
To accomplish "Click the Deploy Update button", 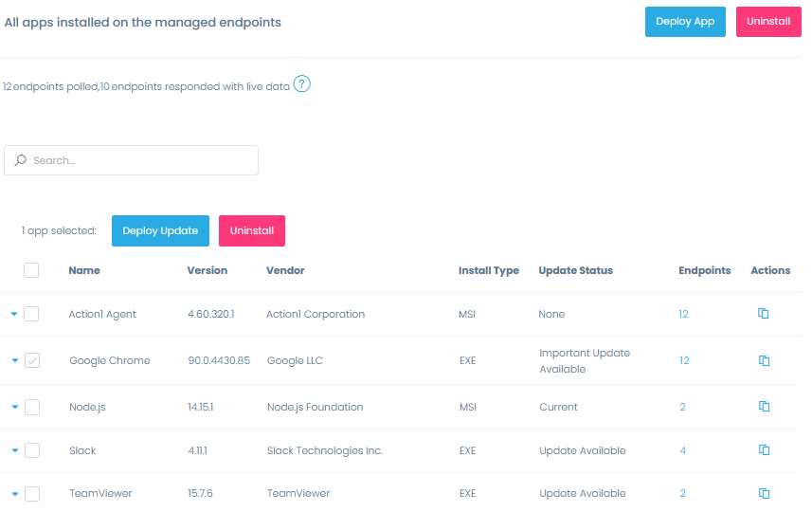I will 160,230.
